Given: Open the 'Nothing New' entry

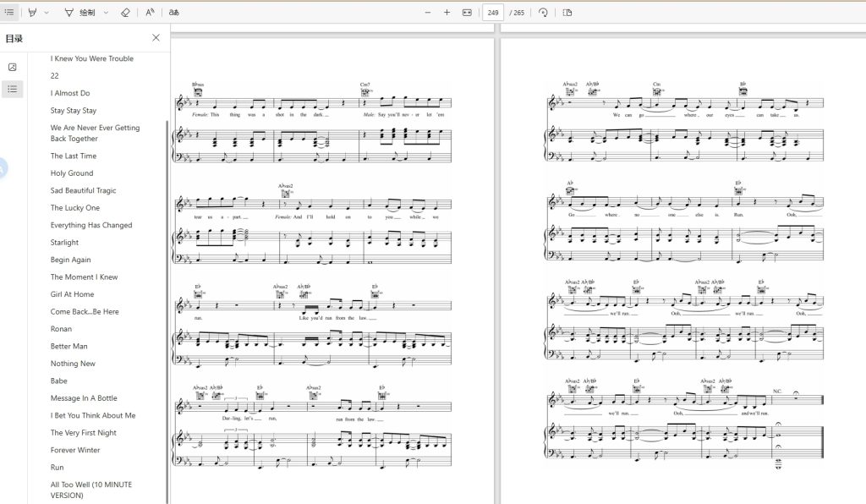Looking at the screenshot, I should [73, 364].
